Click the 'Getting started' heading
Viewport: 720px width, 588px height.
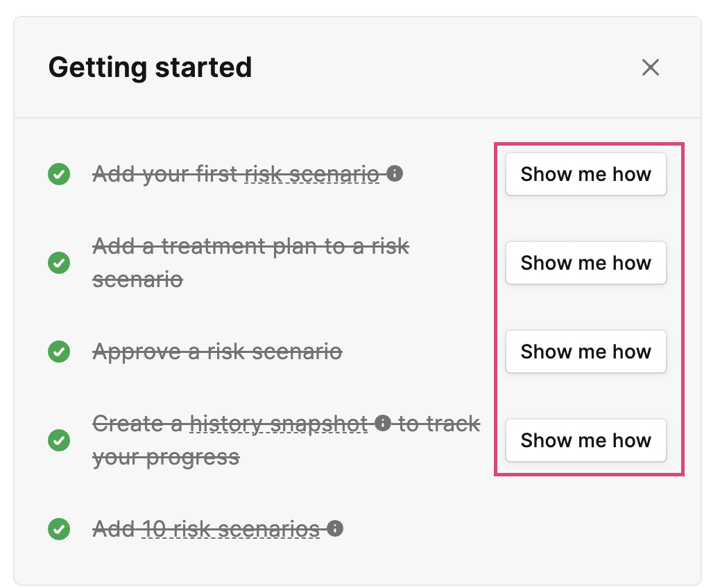point(150,68)
